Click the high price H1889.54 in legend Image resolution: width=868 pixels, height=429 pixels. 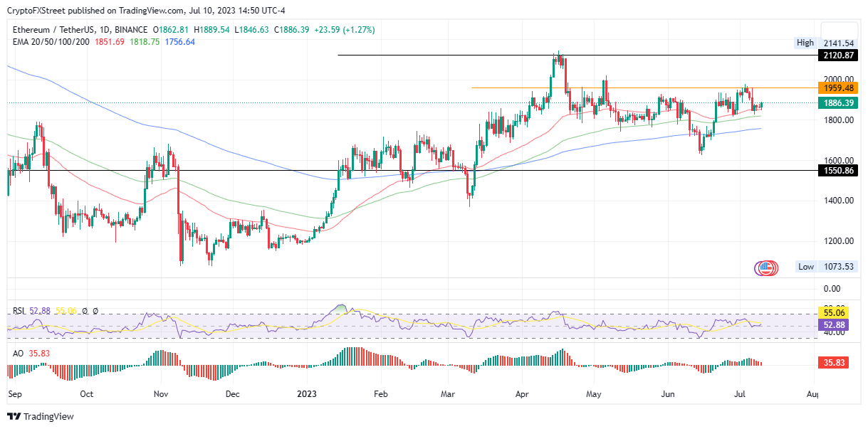[211, 30]
